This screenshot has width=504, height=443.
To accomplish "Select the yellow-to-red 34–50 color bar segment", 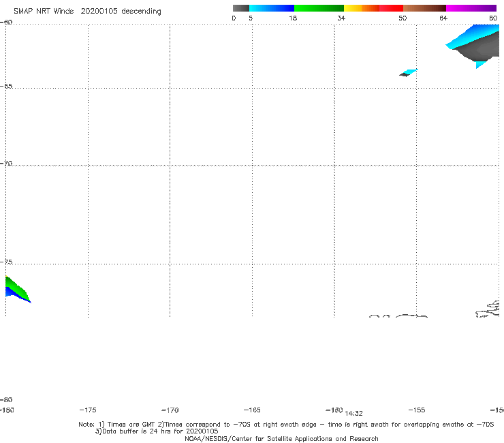I will pos(373,8).
